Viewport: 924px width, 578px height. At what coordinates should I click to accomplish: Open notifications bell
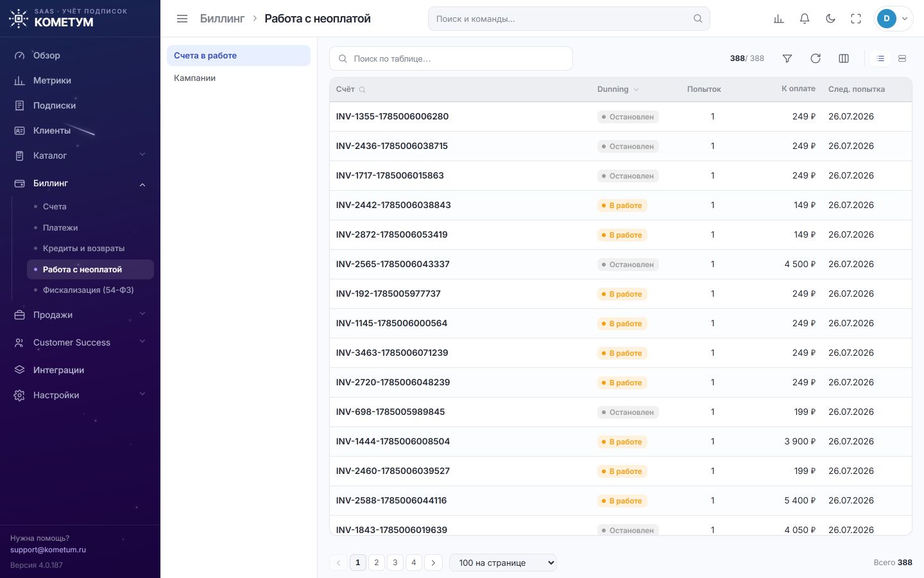[805, 19]
